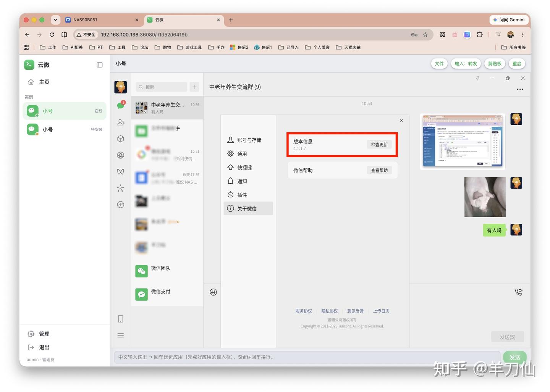
Task: Open the WeChat Moments shutter icon
Action: pyautogui.click(x=121, y=155)
